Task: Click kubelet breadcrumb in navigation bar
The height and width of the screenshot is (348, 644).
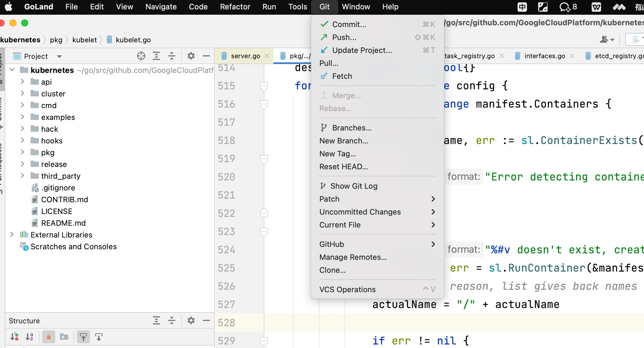Action: 84,40
